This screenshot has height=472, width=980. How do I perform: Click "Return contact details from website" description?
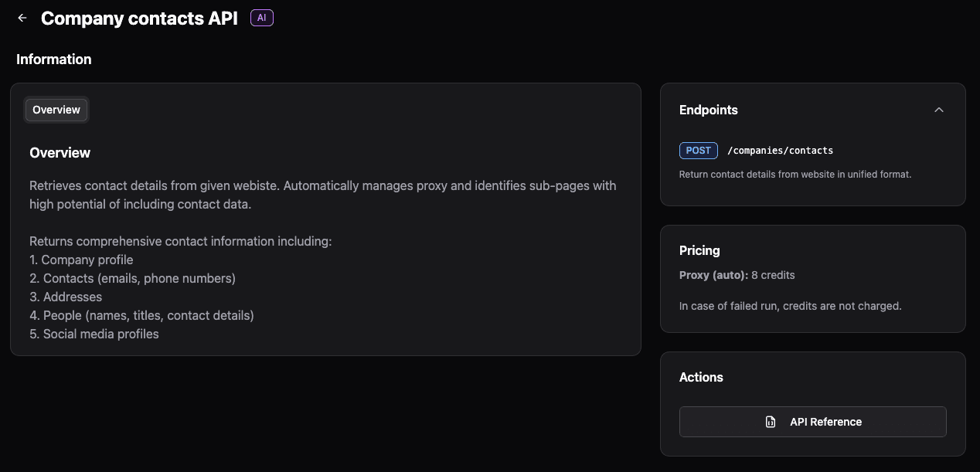[x=795, y=175]
